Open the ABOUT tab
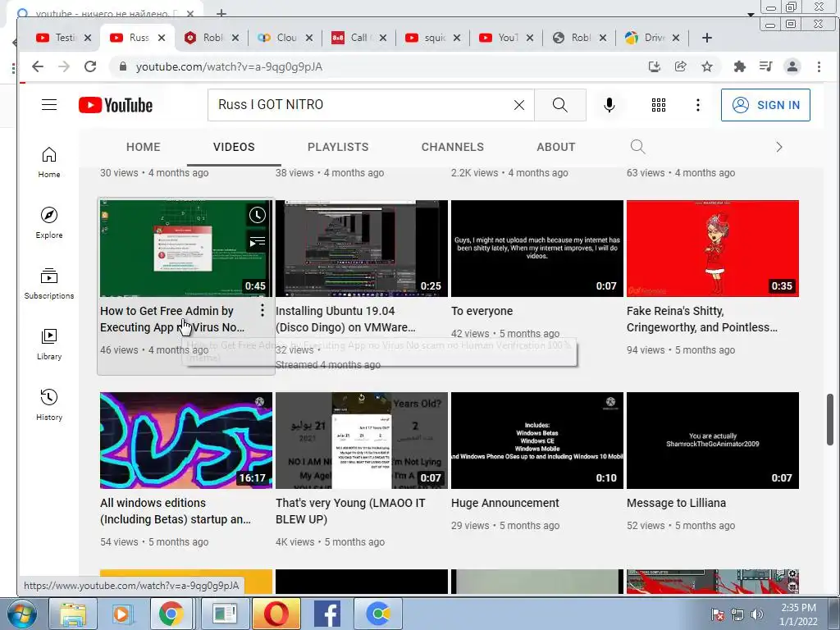This screenshot has height=630, width=840. pos(556,147)
